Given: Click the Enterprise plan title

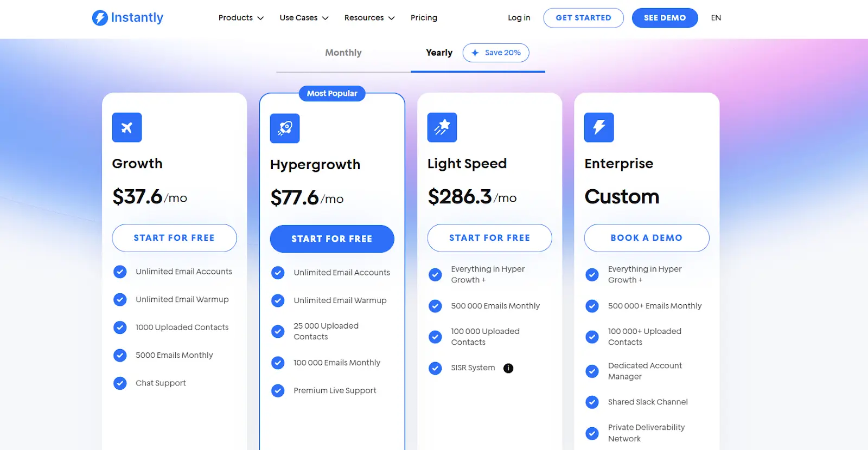Looking at the screenshot, I should [619, 164].
